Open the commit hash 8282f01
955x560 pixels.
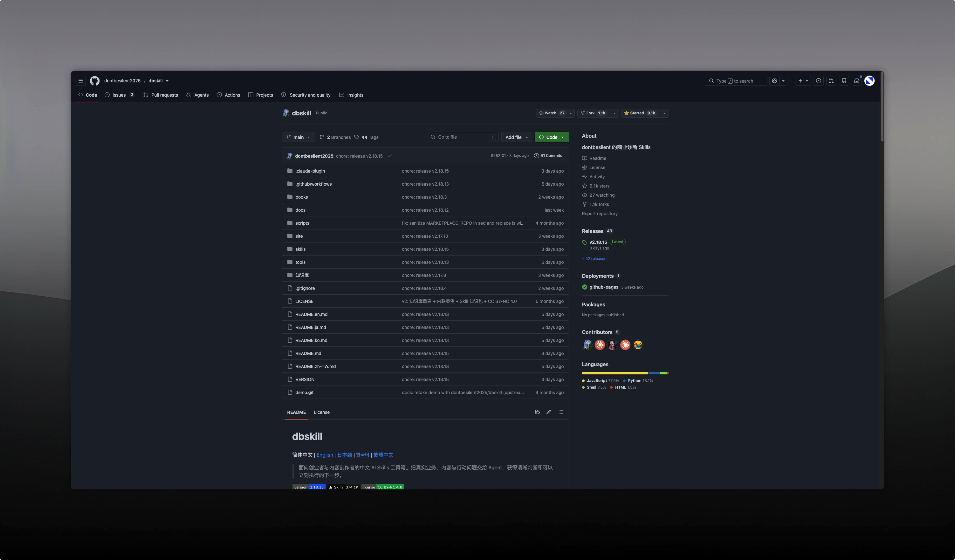pyautogui.click(x=498, y=156)
